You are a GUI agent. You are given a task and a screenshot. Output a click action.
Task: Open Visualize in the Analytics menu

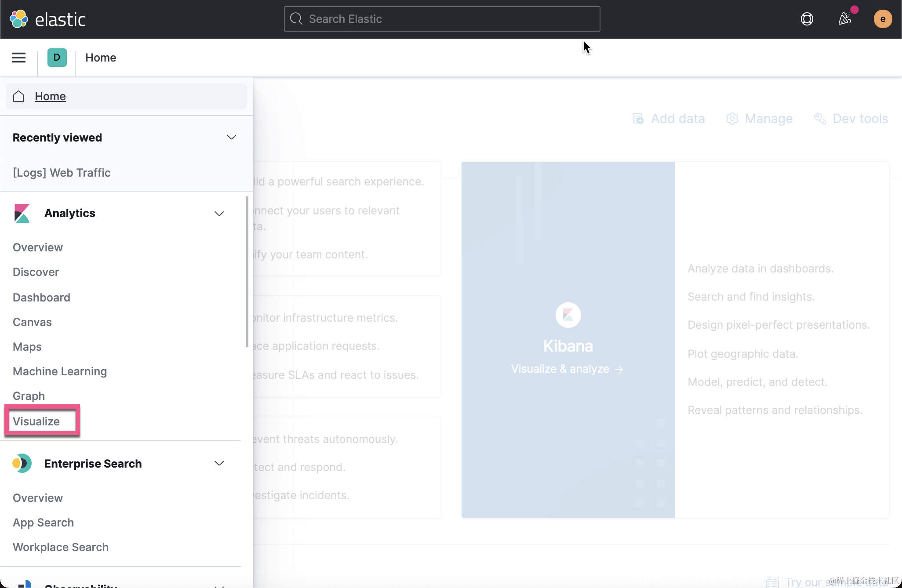tap(36, 421)
